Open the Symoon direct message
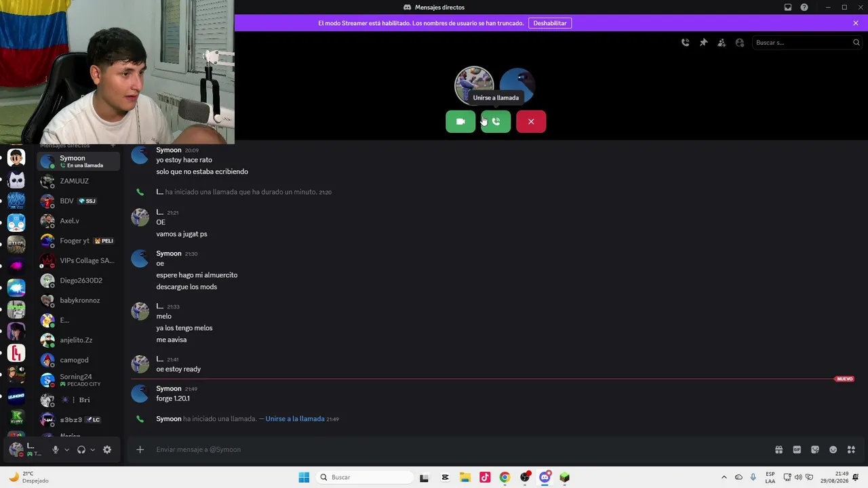 (79, 161)
